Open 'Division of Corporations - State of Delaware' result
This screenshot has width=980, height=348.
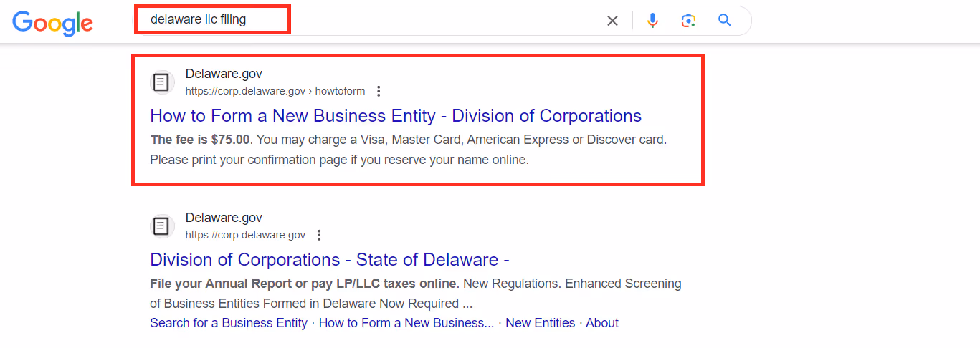coord(330,259)
